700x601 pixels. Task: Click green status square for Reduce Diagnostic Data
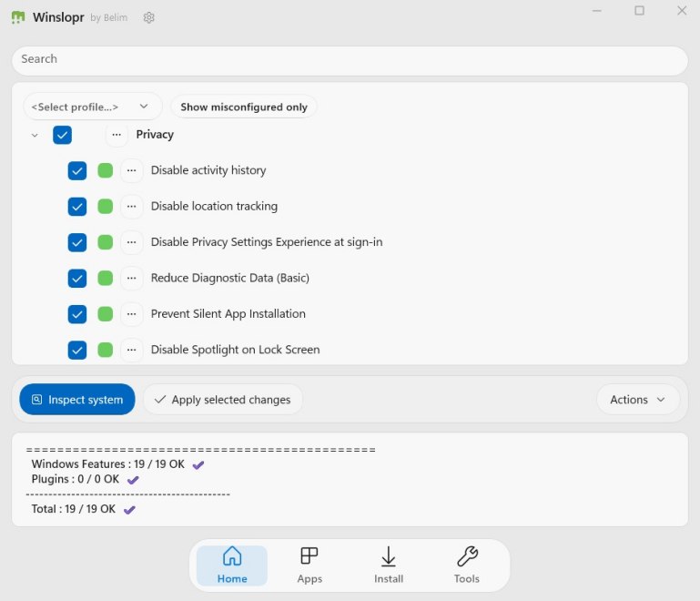(x=106, y=278)
